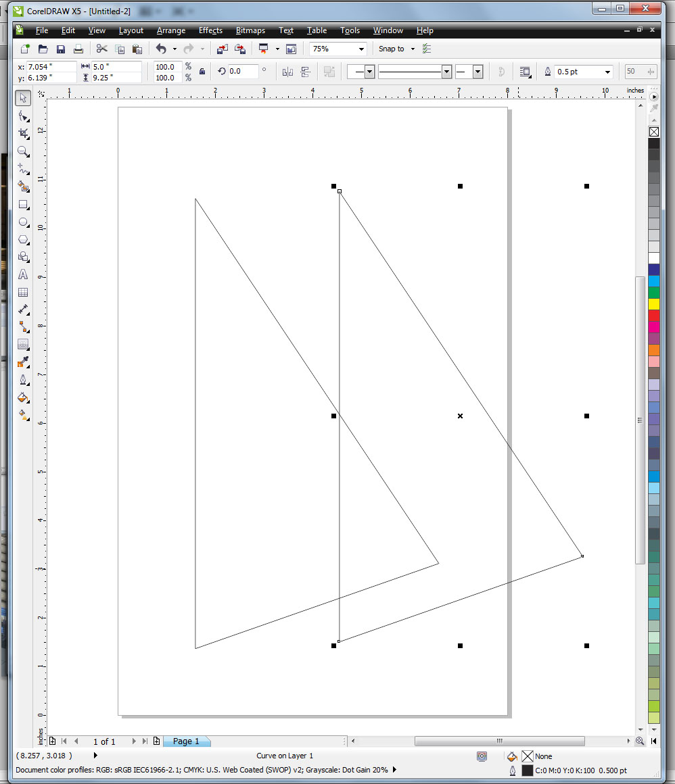Select the Shape tool
675x784 pixels.
tap(23, 116)
